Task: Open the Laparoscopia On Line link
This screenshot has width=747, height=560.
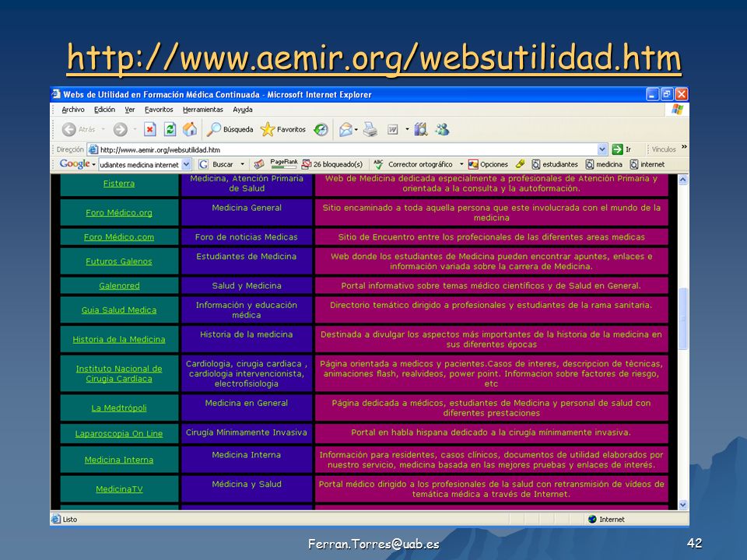Action: coord(118,434)
